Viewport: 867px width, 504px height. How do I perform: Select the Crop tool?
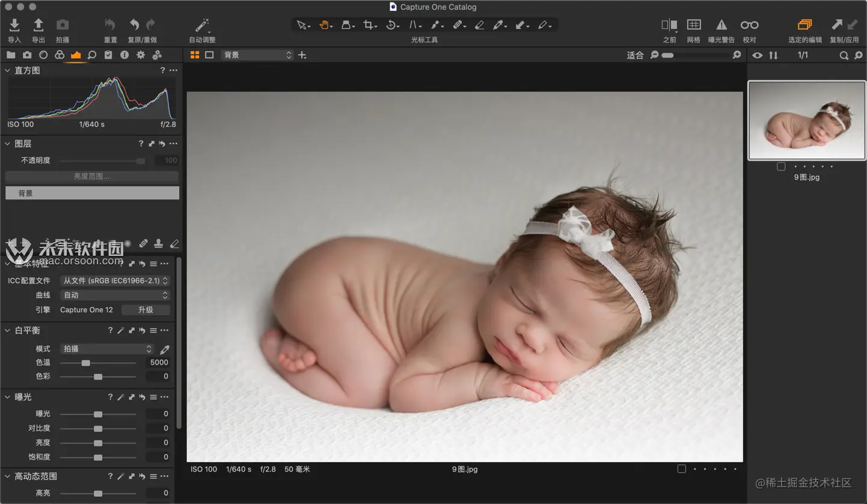tap(370, 25)
